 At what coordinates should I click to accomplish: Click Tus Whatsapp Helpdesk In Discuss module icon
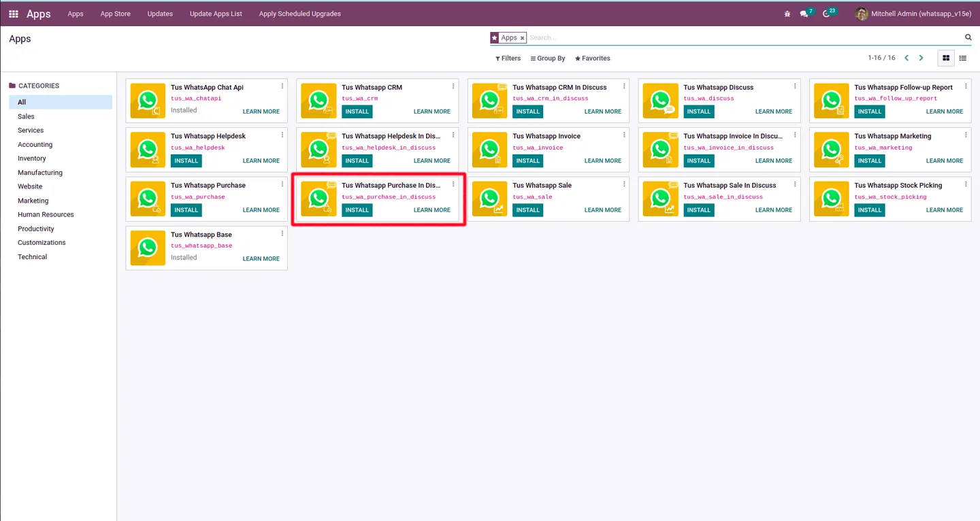pos(318,150)
